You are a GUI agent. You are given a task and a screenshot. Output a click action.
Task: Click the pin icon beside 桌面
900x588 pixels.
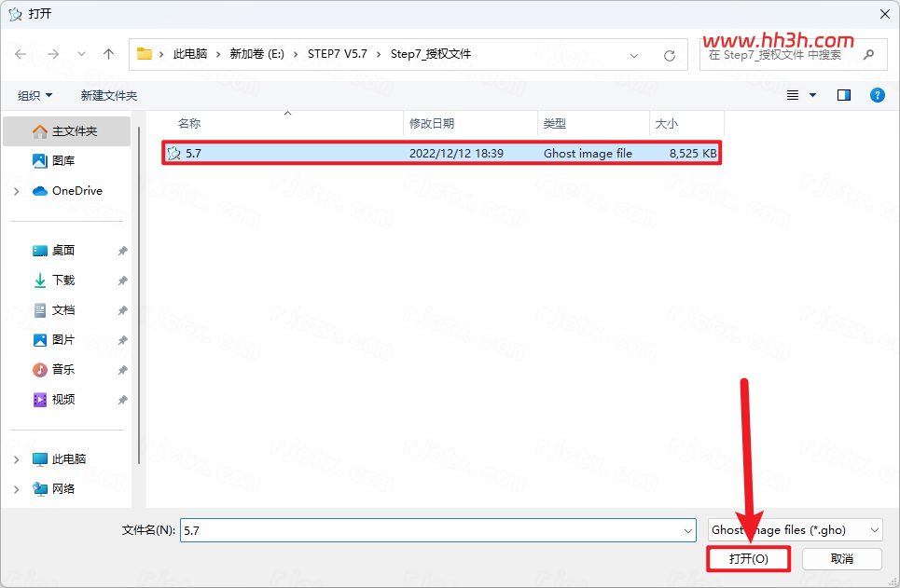[x=122, y=251]
